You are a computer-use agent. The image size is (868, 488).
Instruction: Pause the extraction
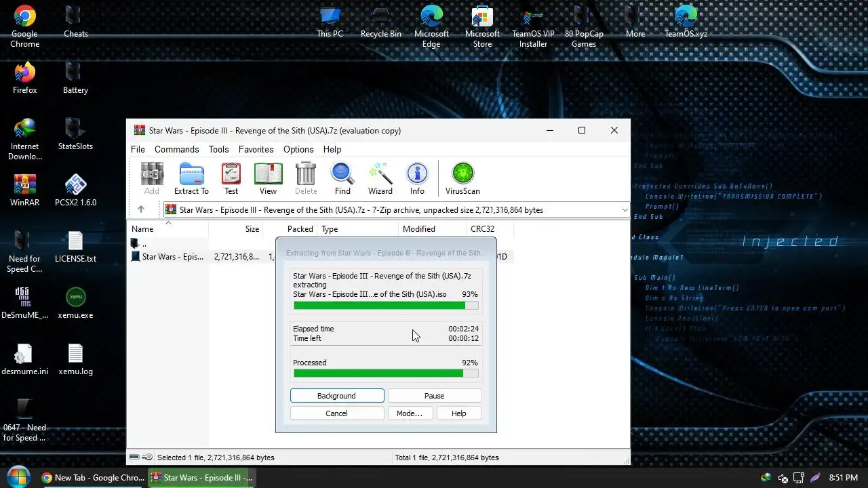[x=434, y=396]
